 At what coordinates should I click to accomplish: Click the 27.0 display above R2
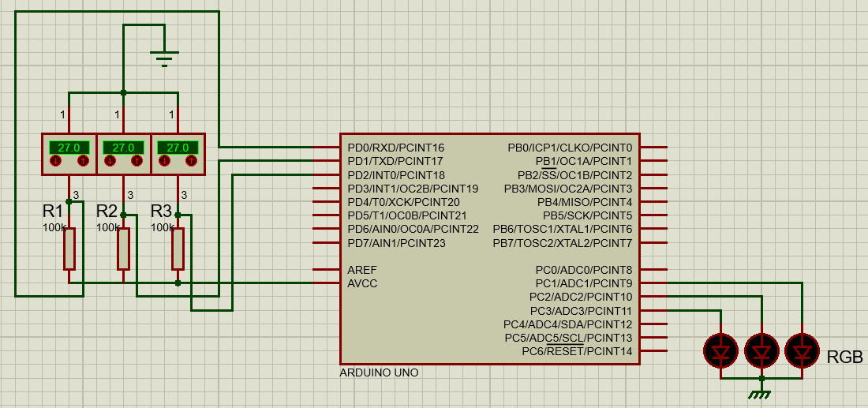tap(123, 148)
